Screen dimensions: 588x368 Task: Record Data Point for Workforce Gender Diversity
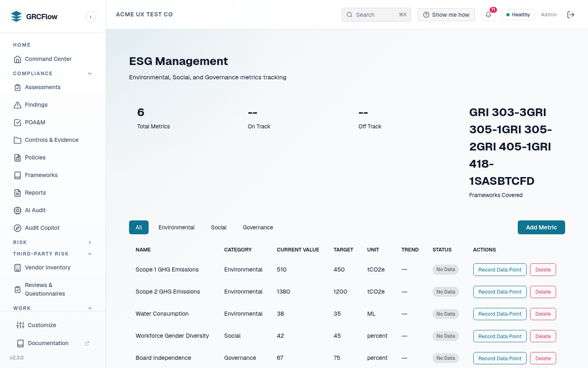500,336
